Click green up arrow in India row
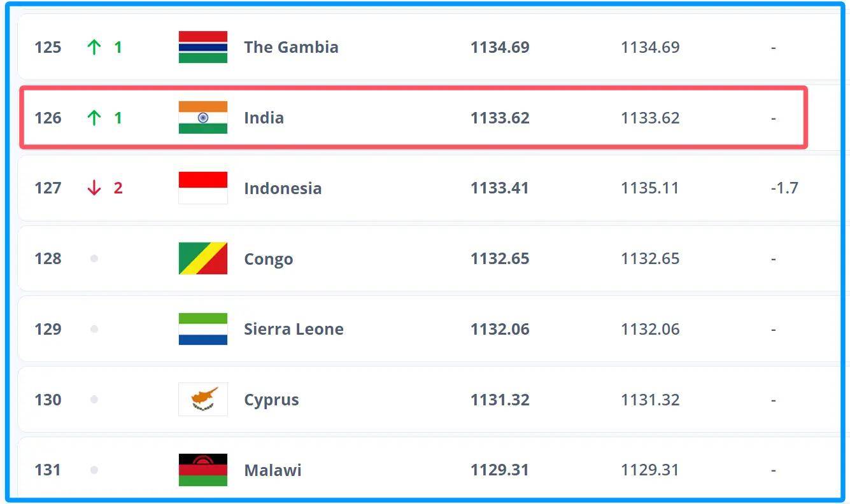The height and width of the screenshot is (504, 850). tap(94, 118)
